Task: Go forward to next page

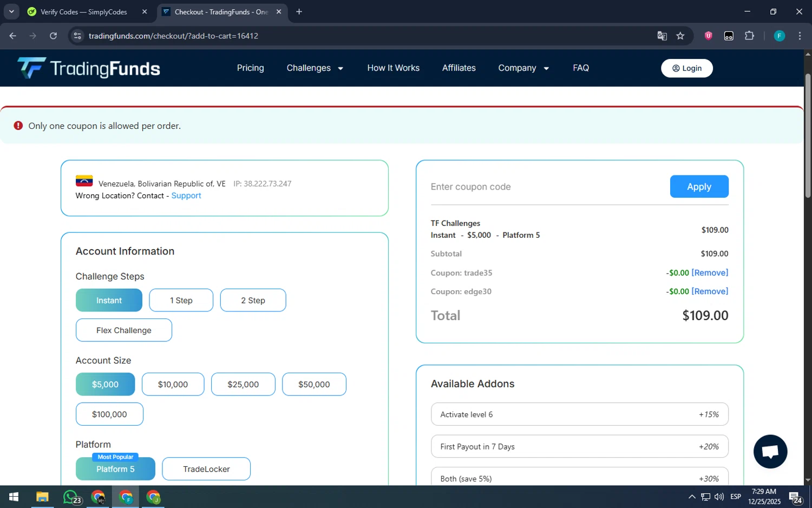Action: 33,36
